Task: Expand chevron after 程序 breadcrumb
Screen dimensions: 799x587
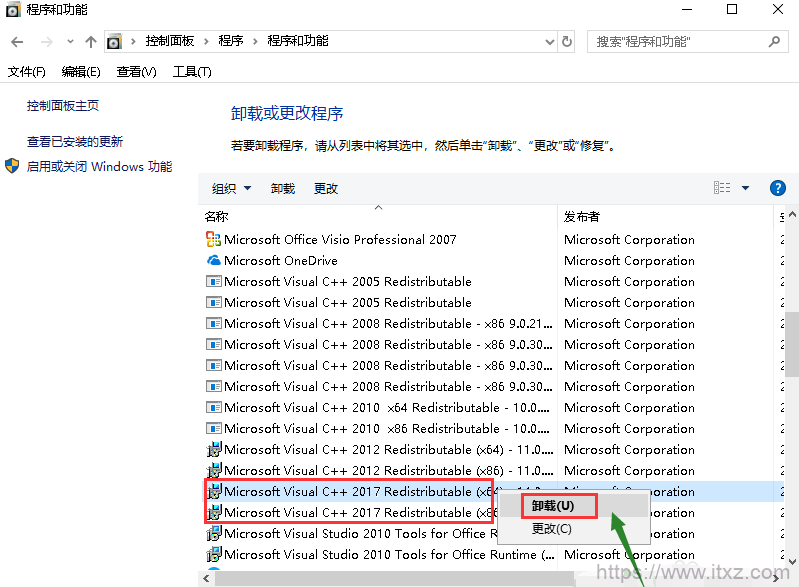Action: [255, 41]
